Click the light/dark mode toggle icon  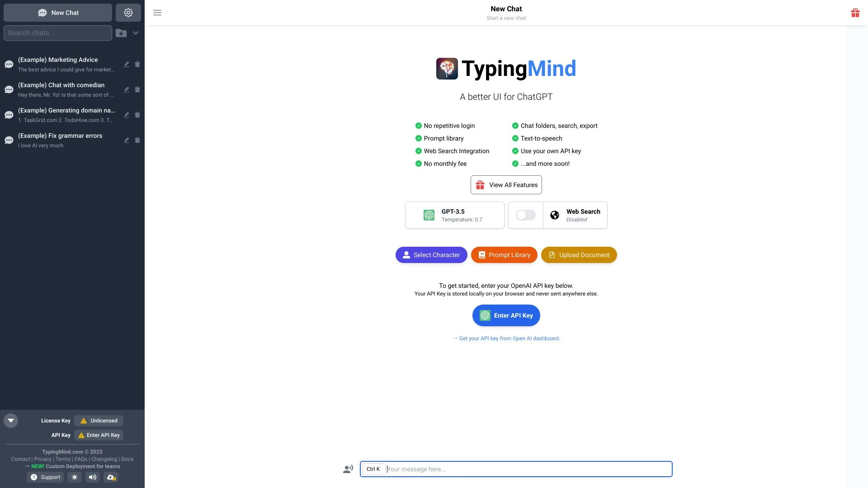75,477
